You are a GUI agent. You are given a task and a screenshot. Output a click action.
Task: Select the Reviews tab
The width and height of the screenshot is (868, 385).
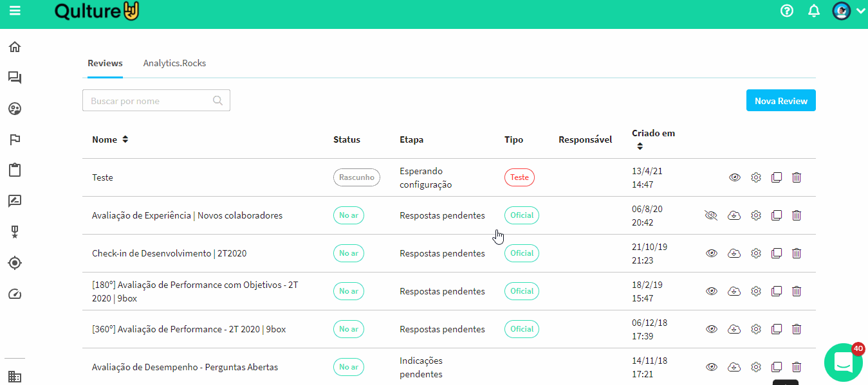(x=105, y=63)
